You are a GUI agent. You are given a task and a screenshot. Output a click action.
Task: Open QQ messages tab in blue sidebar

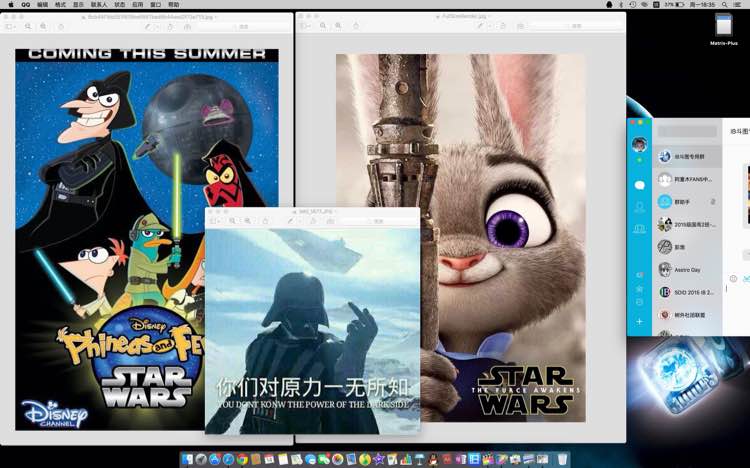click(x=640, y=185)
